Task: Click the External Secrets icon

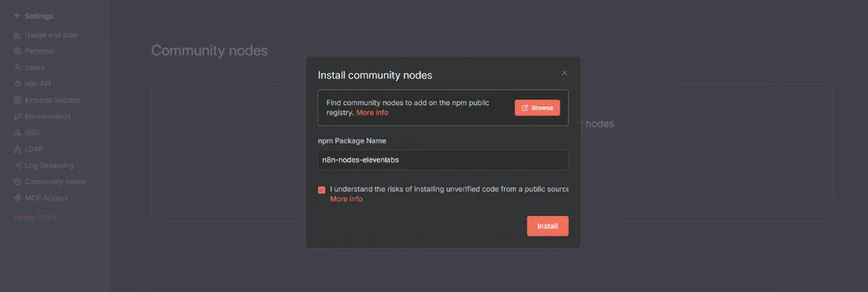Action: tap(17, 100)
